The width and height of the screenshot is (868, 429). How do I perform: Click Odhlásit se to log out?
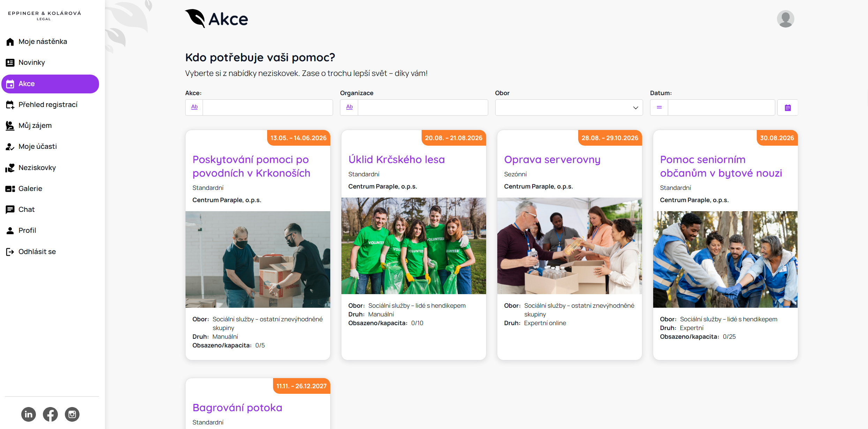37,252
